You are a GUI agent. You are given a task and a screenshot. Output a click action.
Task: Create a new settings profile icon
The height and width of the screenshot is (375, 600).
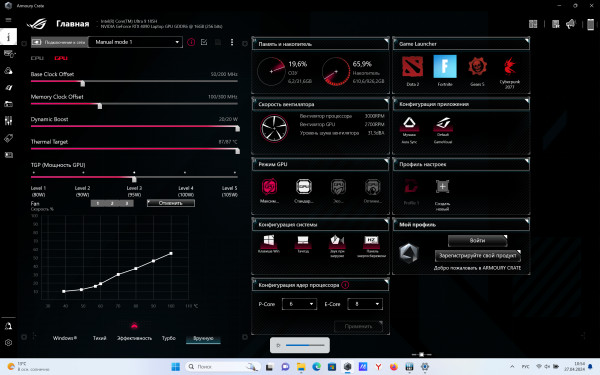click(442, 187)
